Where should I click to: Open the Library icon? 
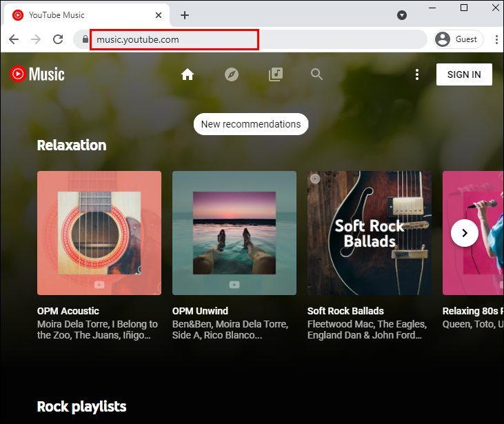[276, 74]
